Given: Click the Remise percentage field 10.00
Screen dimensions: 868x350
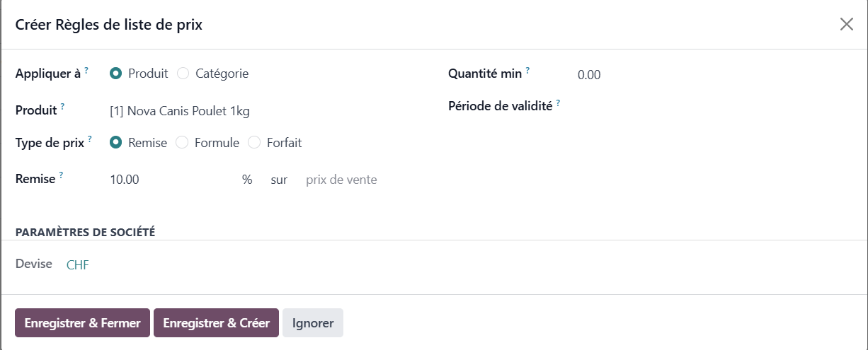Looking at the screenshot, I should point(170,180).
